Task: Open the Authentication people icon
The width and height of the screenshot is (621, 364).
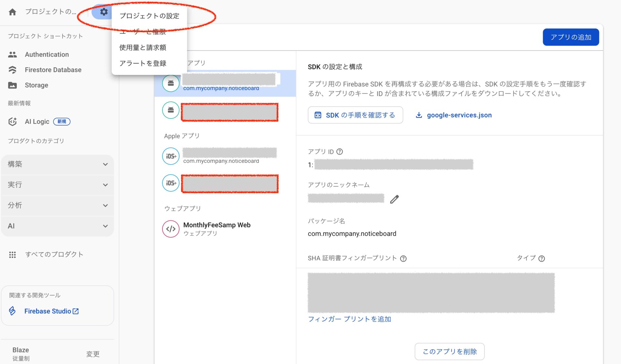Action: pos(12,54)
